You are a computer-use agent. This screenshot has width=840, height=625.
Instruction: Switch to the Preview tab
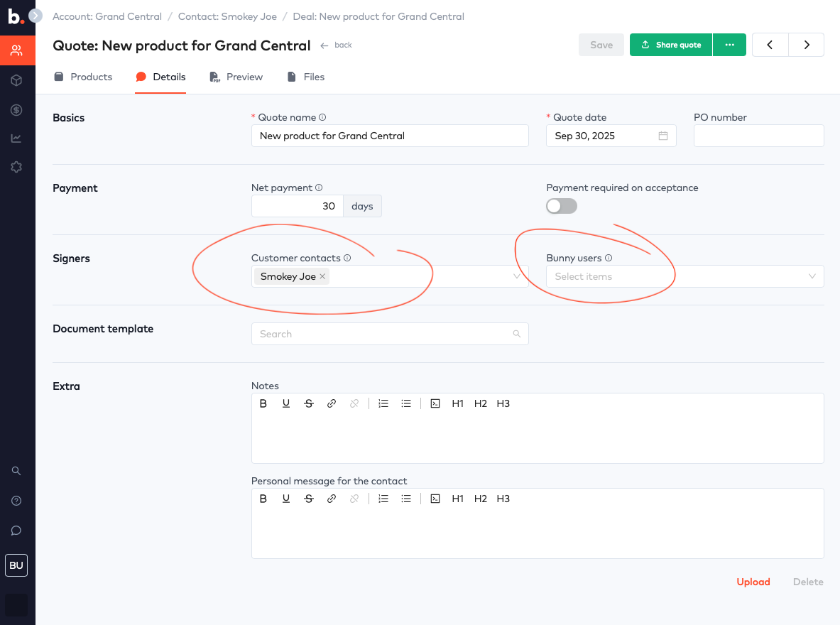click(236, 77)
